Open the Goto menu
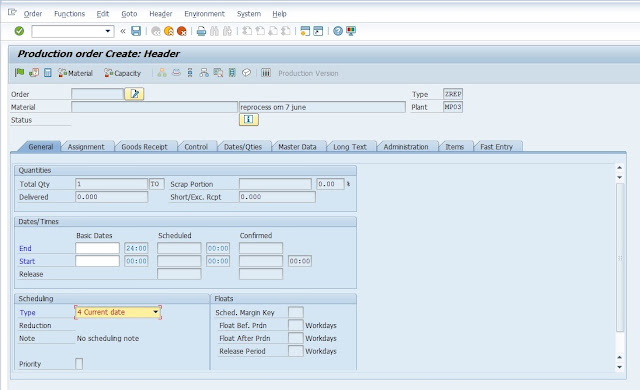Viewport: 640px width, 390px height. pyautogui.click(x=129, y=14)
